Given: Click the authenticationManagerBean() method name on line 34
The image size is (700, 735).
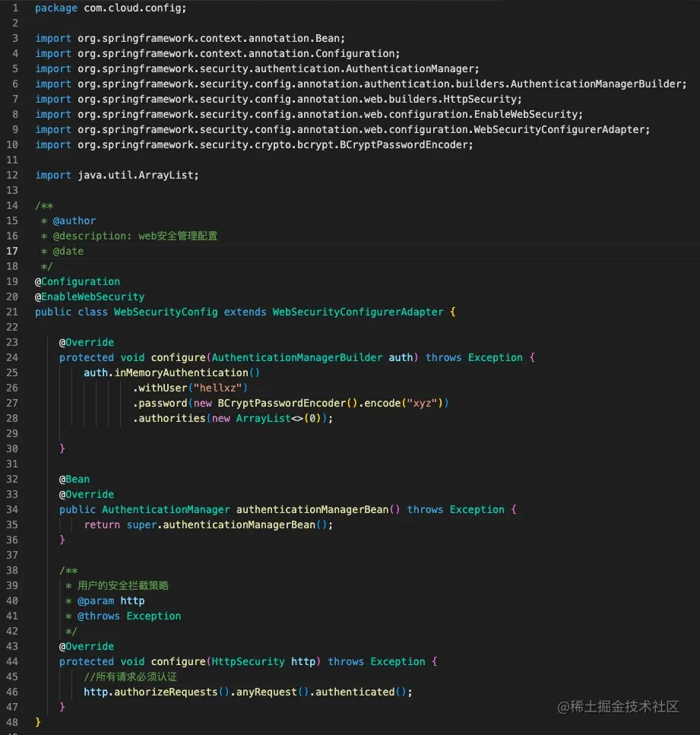Looking at the screenshot, I should pos(318,509).
